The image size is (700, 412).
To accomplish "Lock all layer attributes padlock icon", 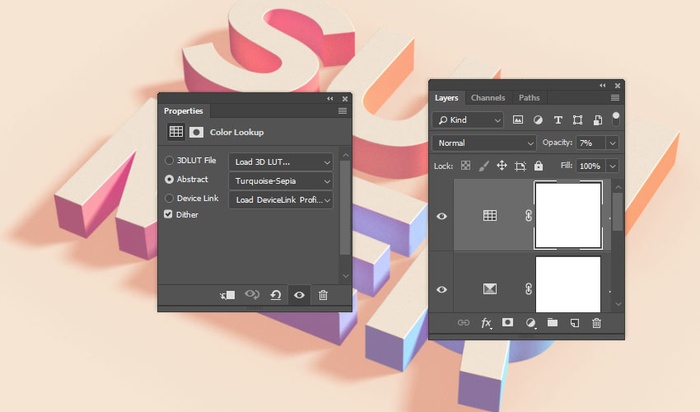I will 538,165.
